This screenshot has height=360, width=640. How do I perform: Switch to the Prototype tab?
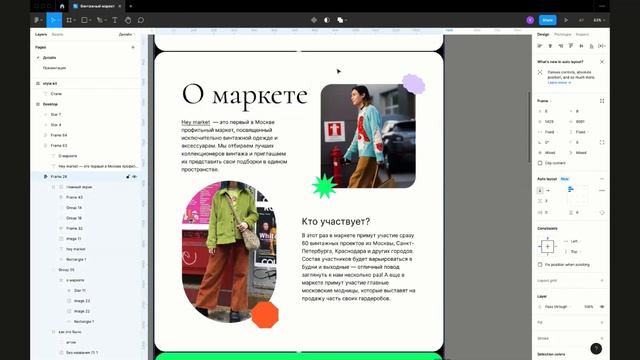[562, 35]
